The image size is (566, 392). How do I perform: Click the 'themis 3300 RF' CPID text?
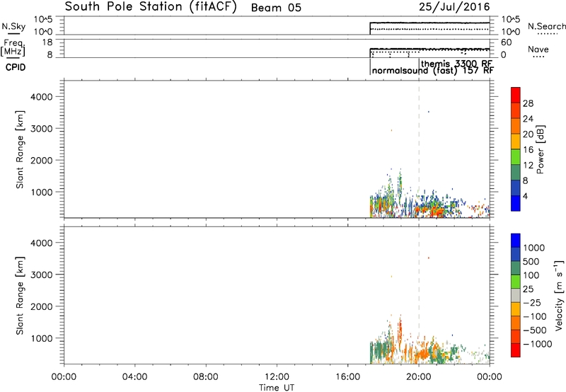(456, 64)
